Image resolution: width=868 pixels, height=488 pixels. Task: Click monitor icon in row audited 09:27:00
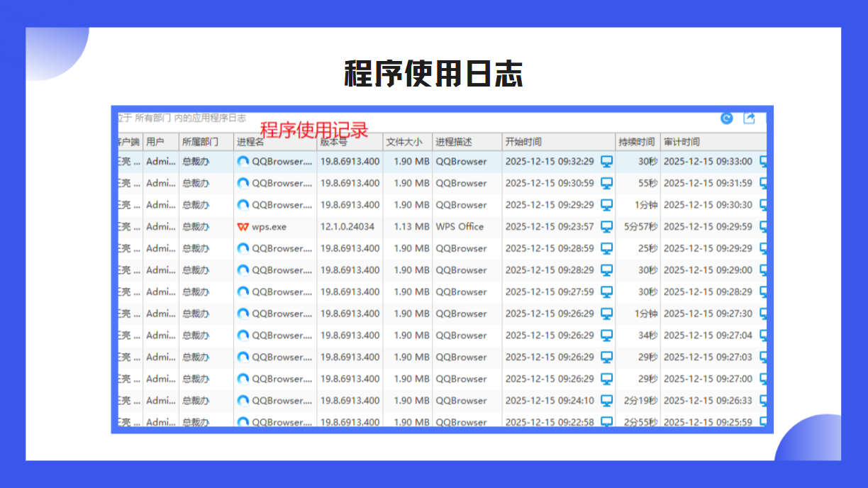pyautogui.click(x=606, y=379)
